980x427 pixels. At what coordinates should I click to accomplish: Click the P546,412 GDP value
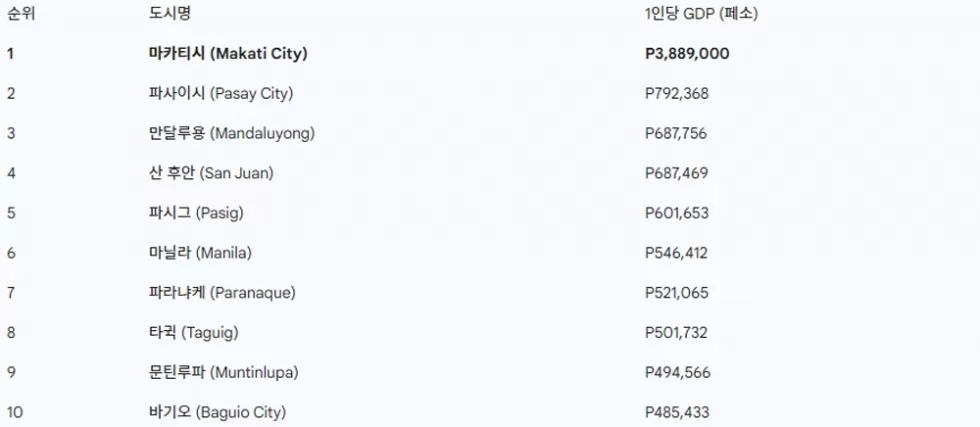coord(677,253)
